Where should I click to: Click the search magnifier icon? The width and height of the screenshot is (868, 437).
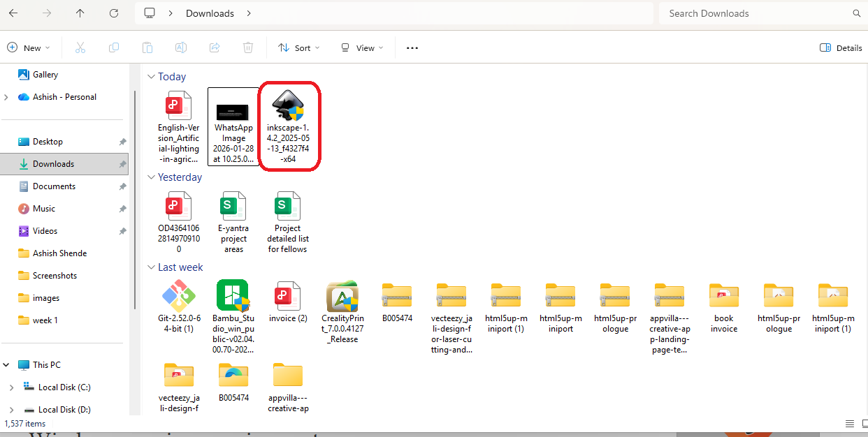click(x=857, y=13)
